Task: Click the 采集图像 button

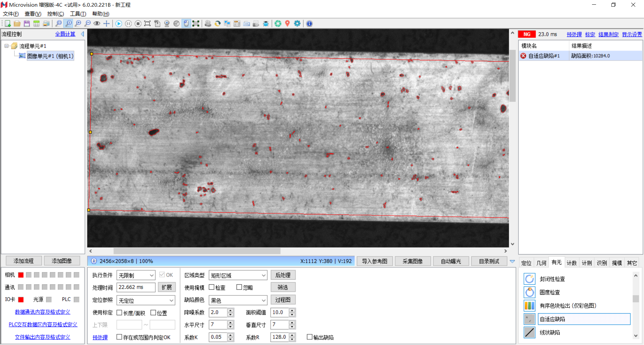Action: (413, 261)
